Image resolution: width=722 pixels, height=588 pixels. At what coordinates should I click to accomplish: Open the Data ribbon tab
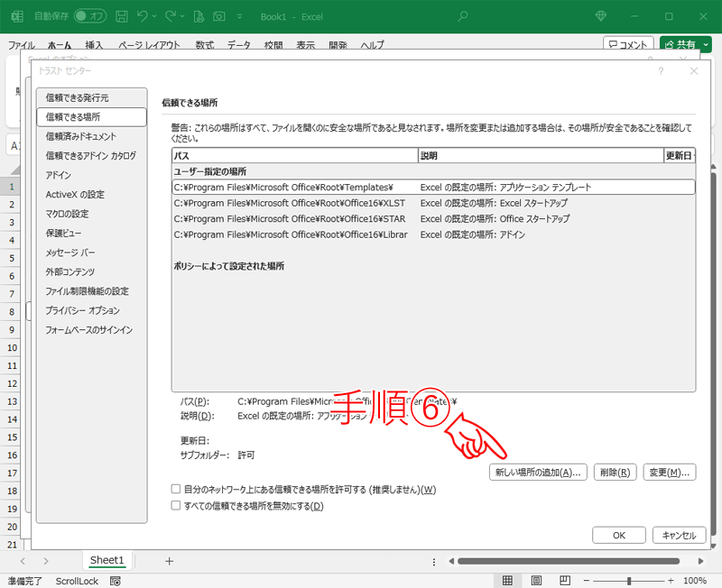239,45
